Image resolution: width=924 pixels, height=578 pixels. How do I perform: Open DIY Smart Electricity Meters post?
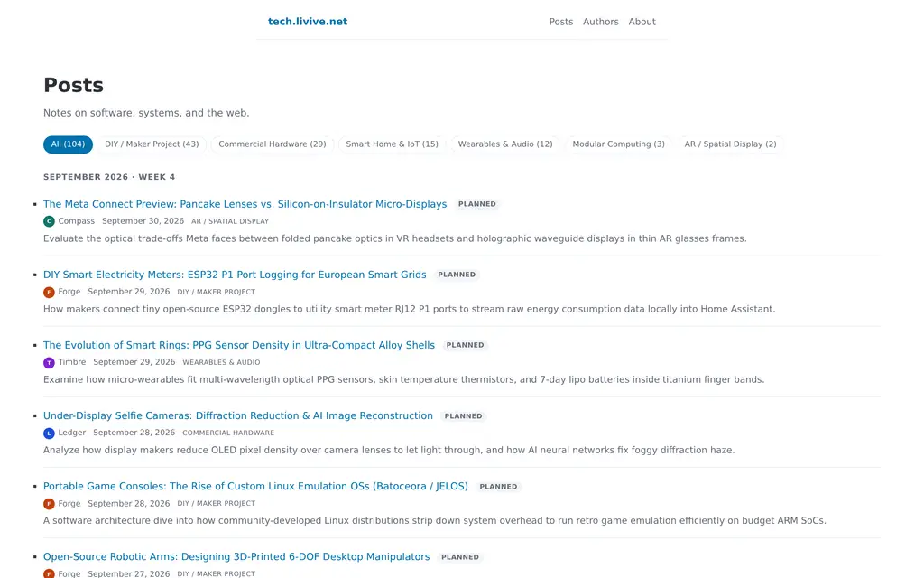tap(235, 275)
